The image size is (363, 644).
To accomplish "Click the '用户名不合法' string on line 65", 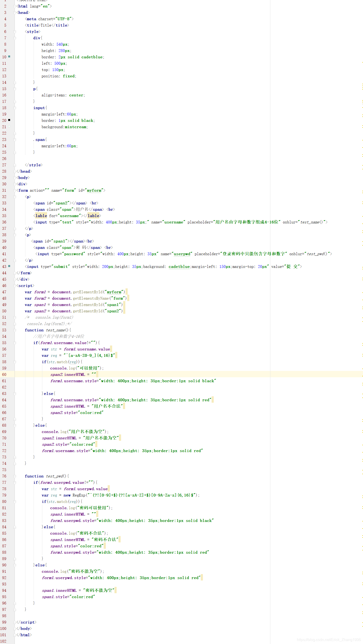I will [107, 406].
